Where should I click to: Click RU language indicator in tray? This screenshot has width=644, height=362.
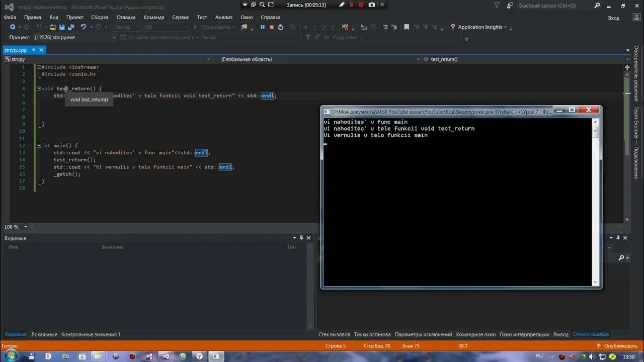[539, 356]
